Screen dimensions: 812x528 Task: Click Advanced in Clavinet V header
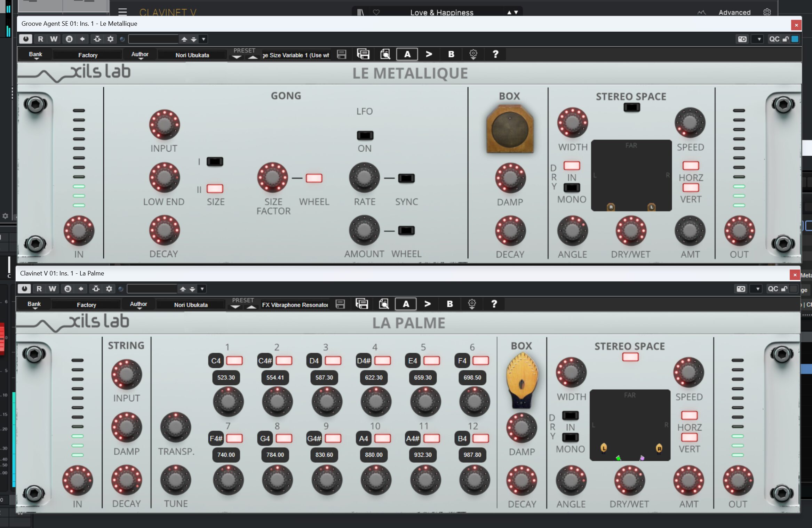click(x=734, y=13)
